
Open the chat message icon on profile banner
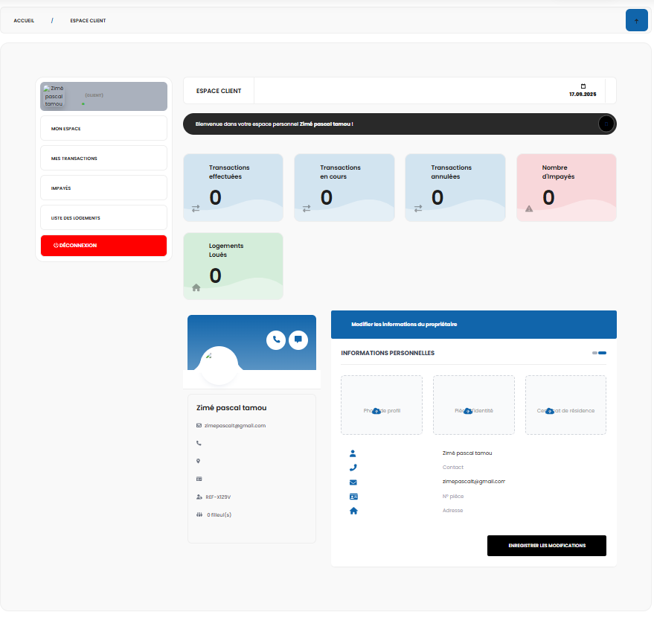(298, 339)
